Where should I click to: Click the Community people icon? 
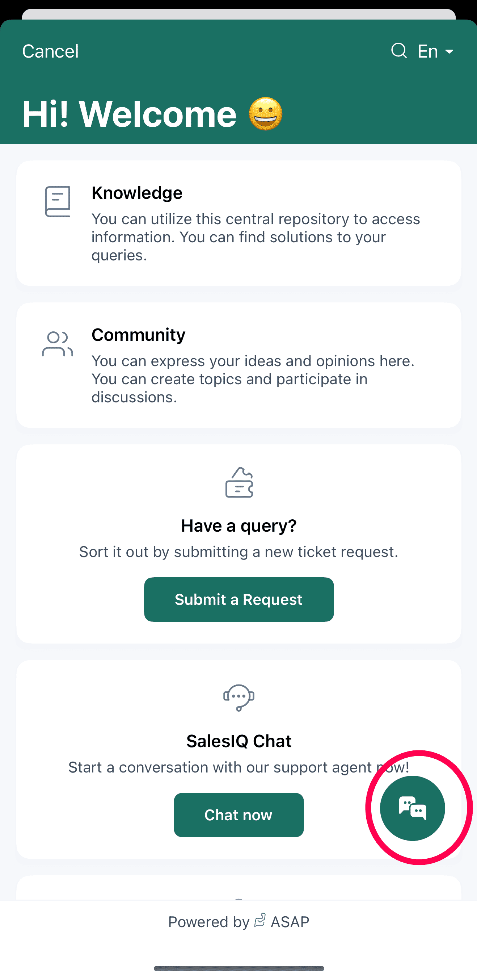[58, 344]
